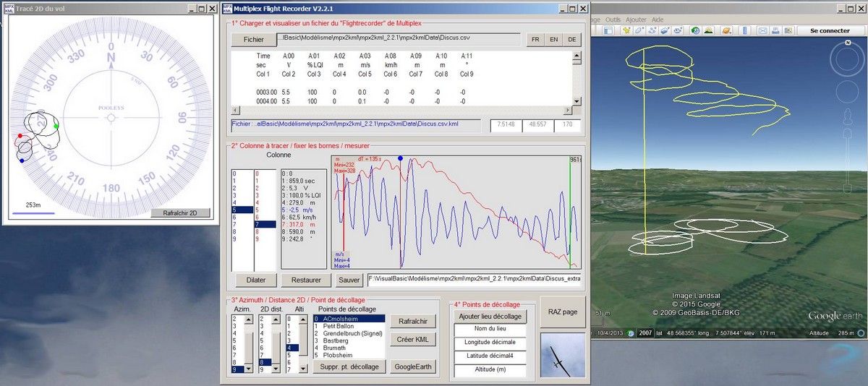Open the planet selector (Saturn icon)
The width and height of the screenshot is (868, 386).
coord(726,30)
